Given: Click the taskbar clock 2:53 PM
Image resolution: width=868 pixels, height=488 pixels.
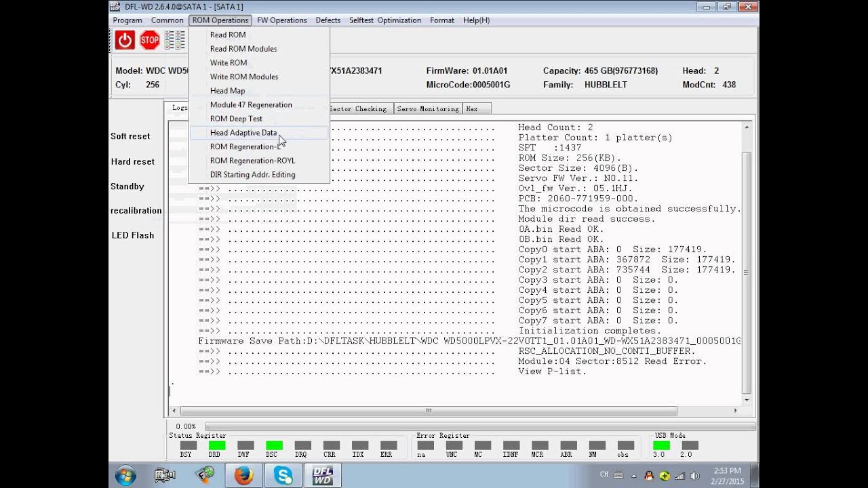Looking at the screenshot, I should tap(727, 470).
